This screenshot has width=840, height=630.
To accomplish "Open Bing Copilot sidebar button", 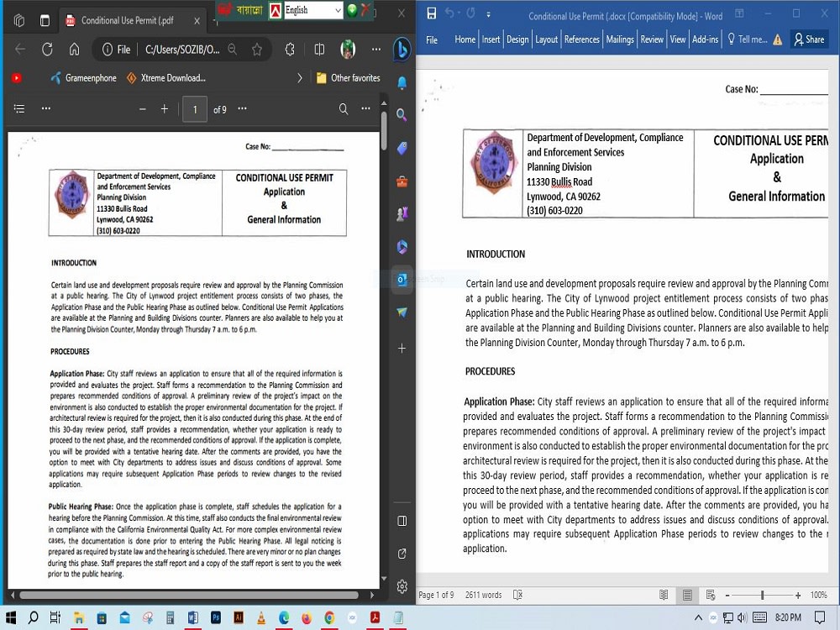I will (x=402, y=50).
